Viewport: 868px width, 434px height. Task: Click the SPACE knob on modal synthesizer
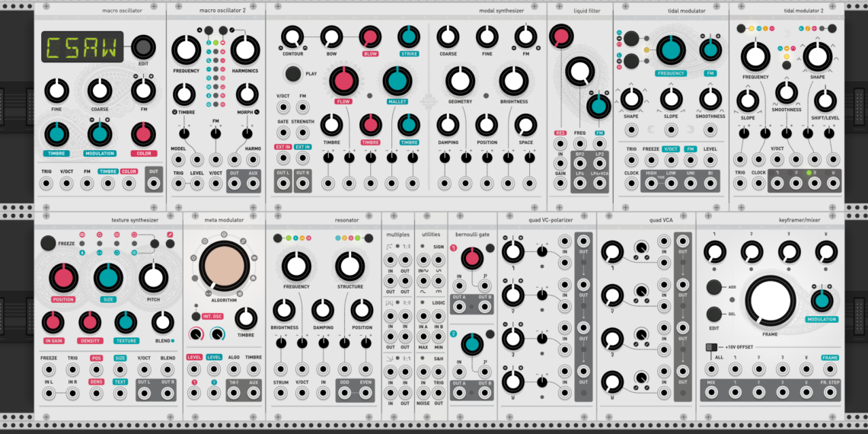coord(525,125)
